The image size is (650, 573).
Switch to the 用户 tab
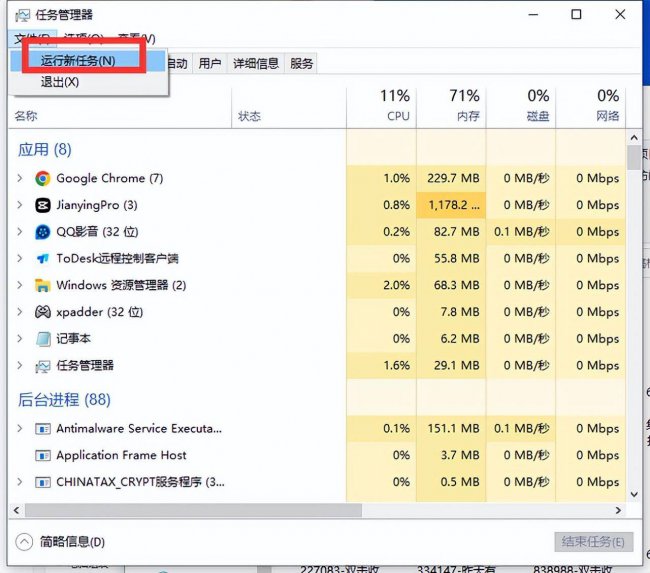(210, 63)
